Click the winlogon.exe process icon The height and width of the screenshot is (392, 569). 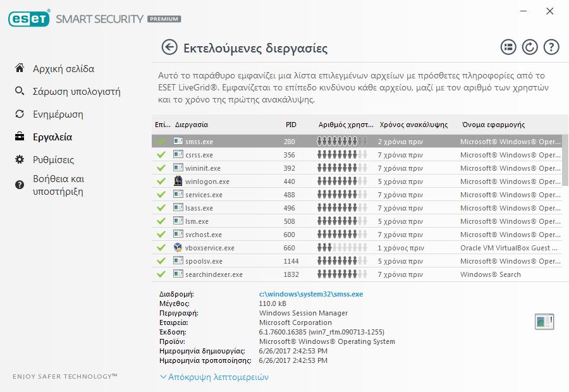178,181
